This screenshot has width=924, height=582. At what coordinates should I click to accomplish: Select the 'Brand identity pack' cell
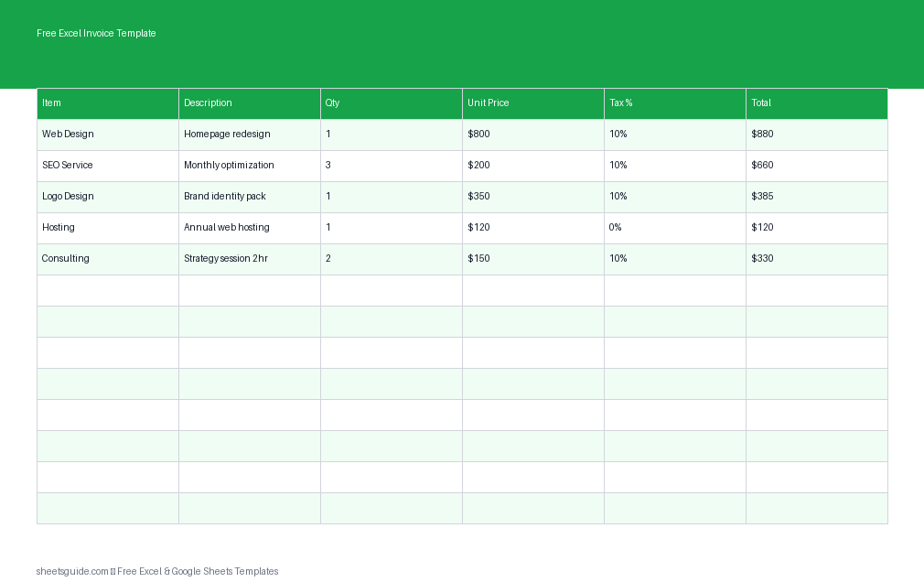[x=249, y=197]
